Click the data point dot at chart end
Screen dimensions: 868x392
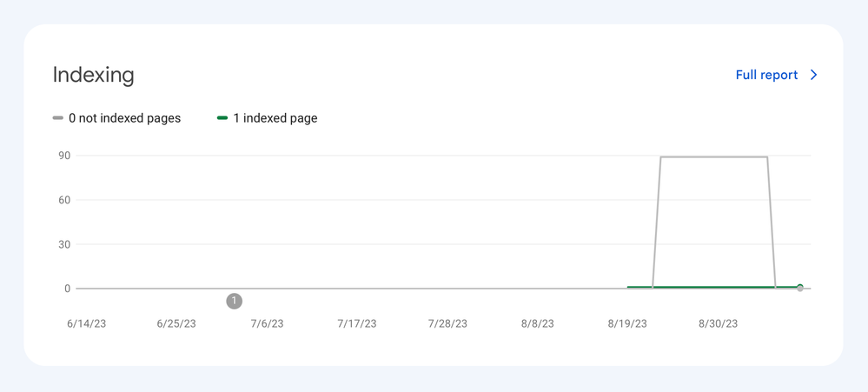pos(799,287)
